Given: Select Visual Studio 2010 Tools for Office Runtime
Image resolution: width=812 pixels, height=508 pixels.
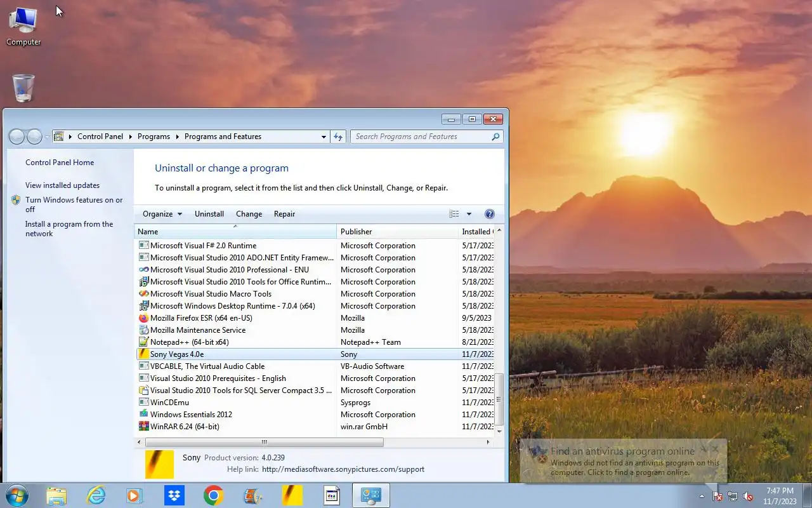Looking at the screenshot, I should point(315,282).
